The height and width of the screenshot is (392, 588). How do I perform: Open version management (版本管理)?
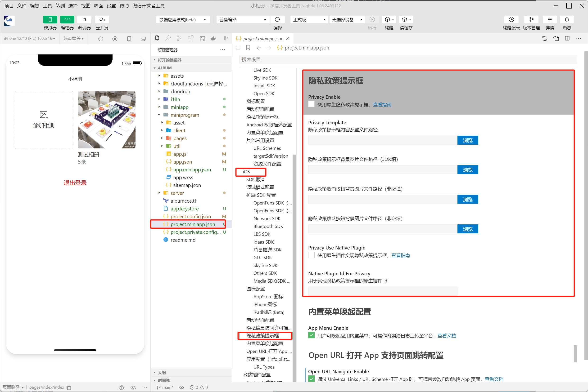(x=531, y=19)
